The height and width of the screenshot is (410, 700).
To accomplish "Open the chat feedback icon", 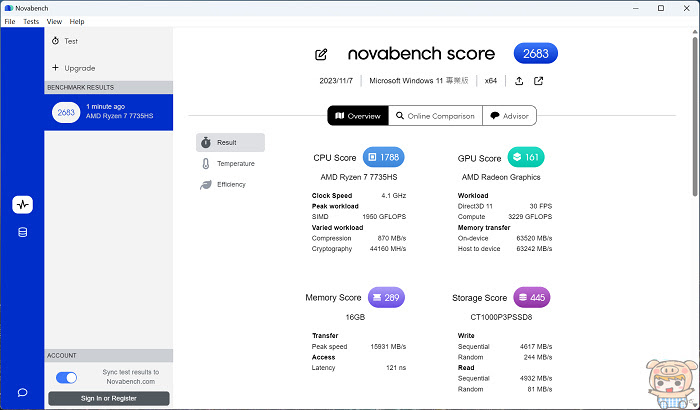I will coord(22,393).
